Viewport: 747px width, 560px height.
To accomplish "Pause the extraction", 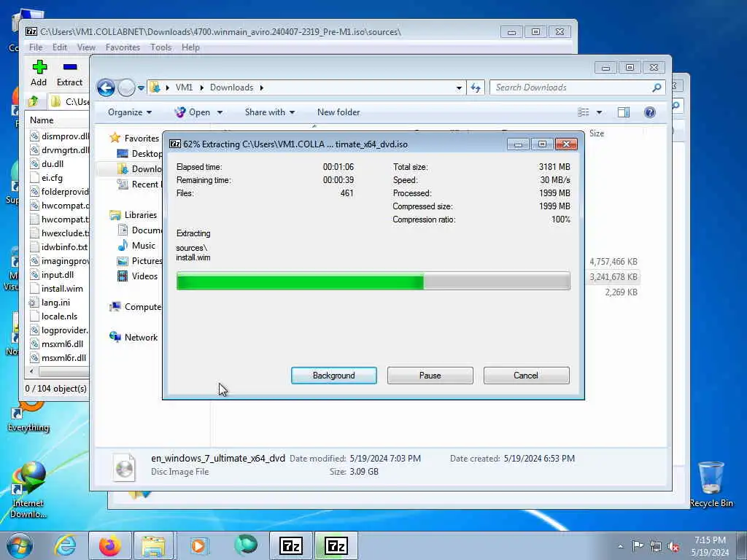I will (430, 376).
